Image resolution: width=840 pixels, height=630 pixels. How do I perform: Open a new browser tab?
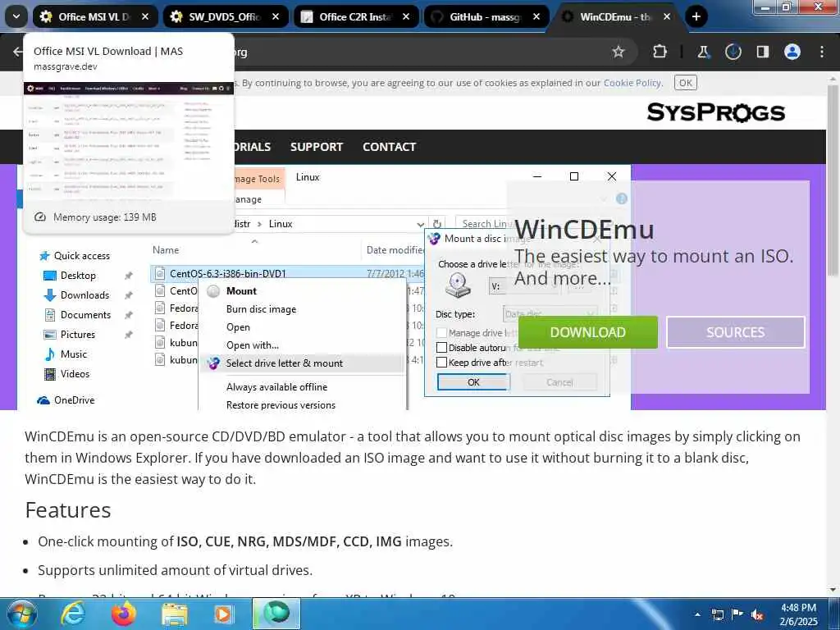(696, 16)
